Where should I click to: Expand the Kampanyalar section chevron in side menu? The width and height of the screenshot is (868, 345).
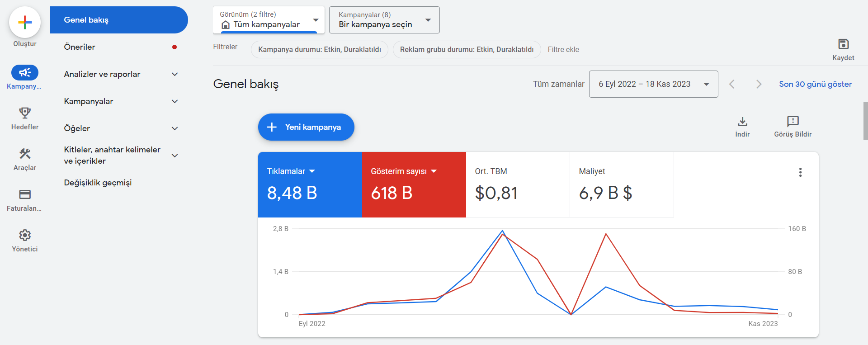tap(175, 101)
